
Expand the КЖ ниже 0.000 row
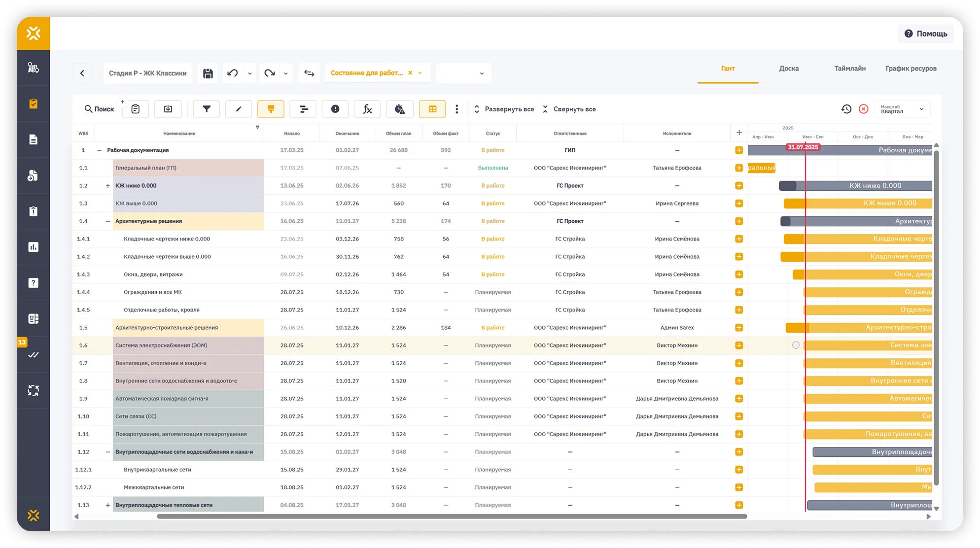(108, 186)
